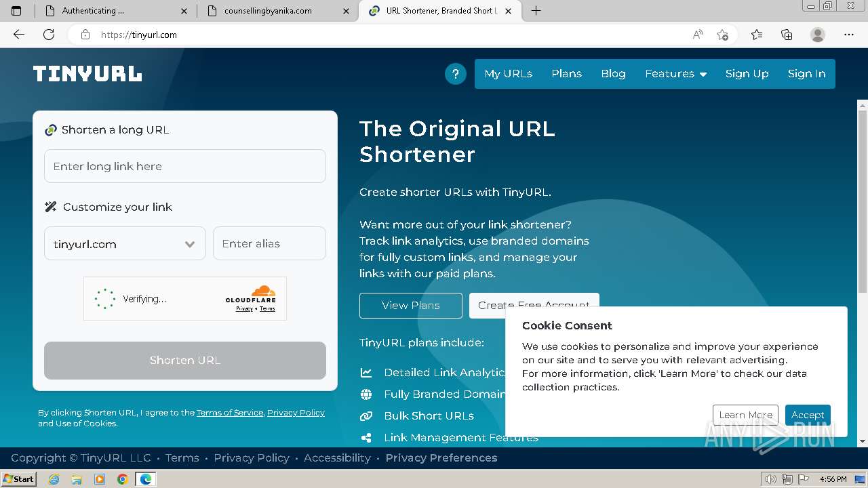Open Edge from taskbar
868x488 pixels.
coord(146,479)
